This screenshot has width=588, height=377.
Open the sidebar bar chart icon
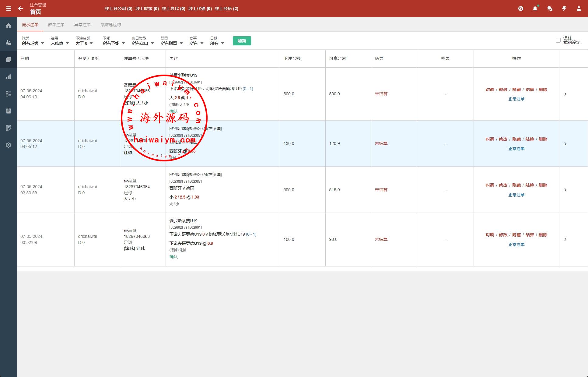pyautogui.click(x=9, y=77)
